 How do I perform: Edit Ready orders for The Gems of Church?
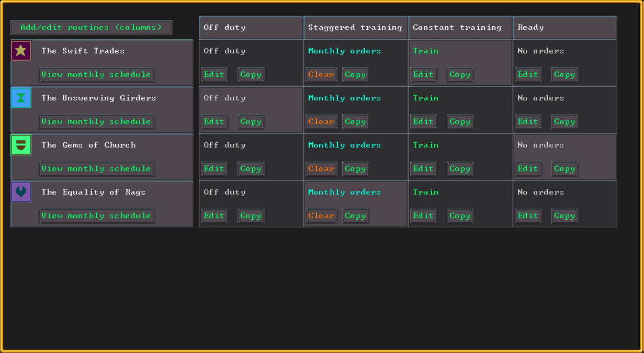528,169
